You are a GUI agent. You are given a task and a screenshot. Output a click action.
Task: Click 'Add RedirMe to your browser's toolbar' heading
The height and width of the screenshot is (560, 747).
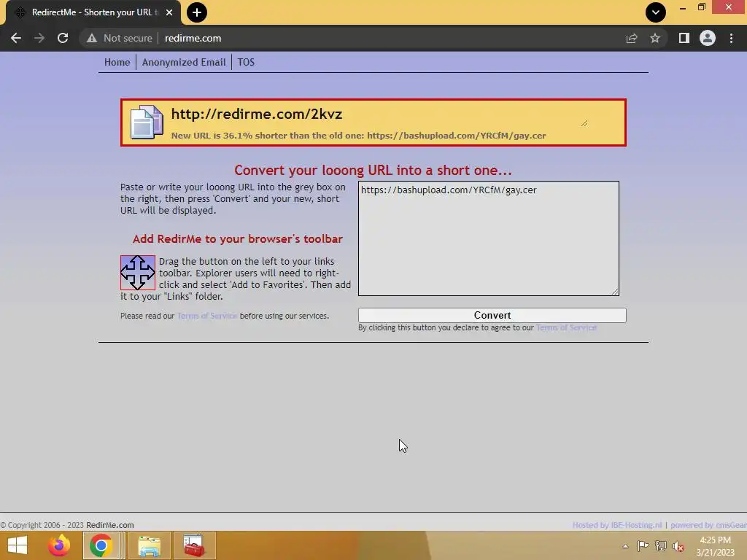click(238, 239)
